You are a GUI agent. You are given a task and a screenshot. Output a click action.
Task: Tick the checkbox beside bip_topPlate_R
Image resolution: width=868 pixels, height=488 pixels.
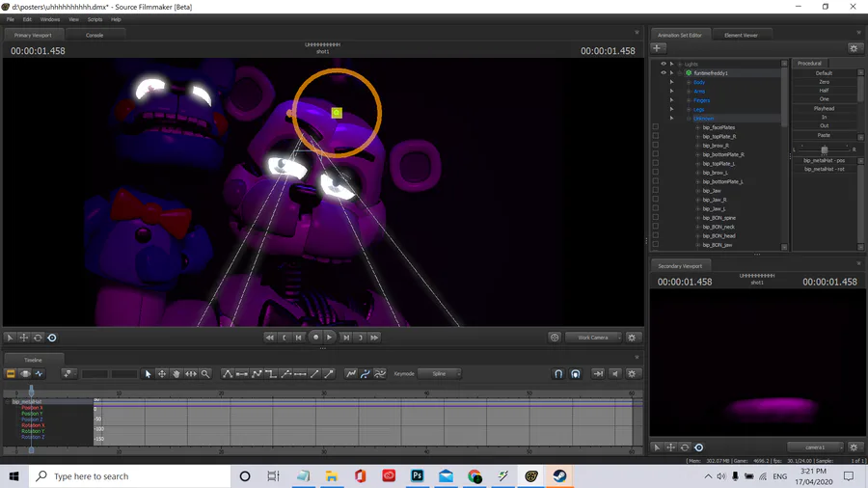[x=656, y=136]
